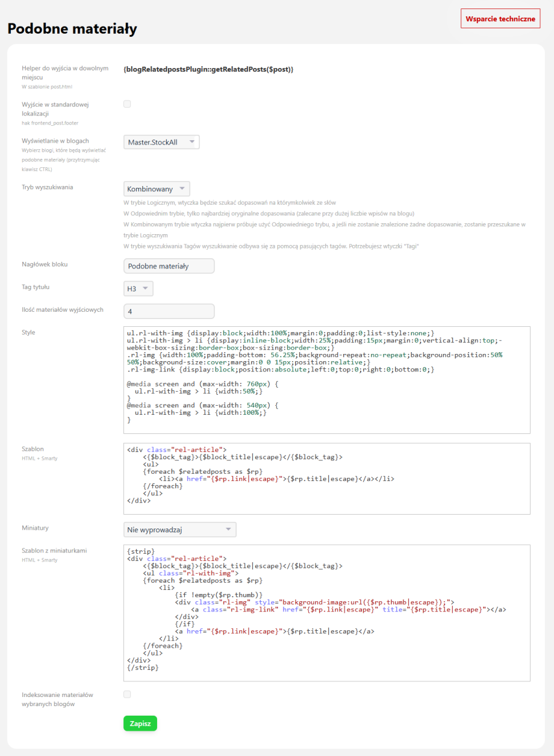Click the getRelatedPosts helper code text
This screenshot has width=554, height=756.
point(208,69)
